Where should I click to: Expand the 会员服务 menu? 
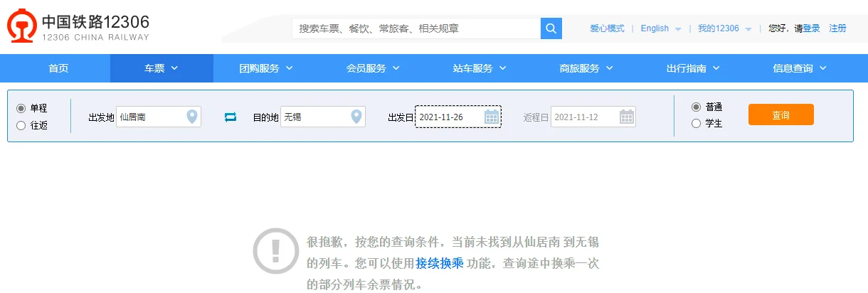pyautogui.click(x=374, y=68)
